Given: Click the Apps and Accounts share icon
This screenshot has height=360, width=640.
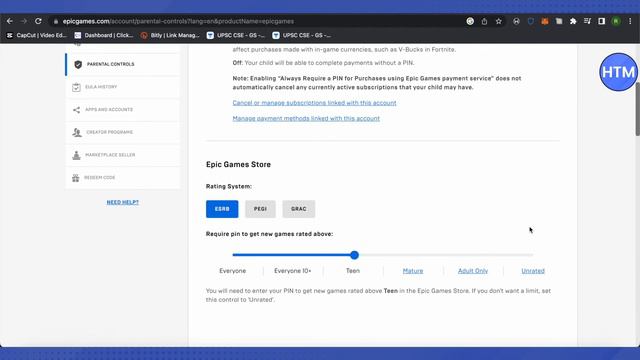Looking at the screenshot, I should (76, 110).
